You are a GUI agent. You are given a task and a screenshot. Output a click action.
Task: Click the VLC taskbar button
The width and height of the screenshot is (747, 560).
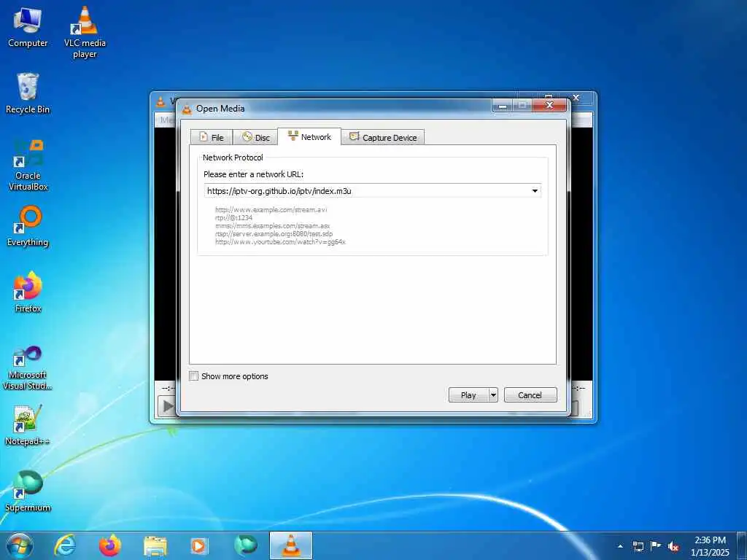click(x=291, y=545)
